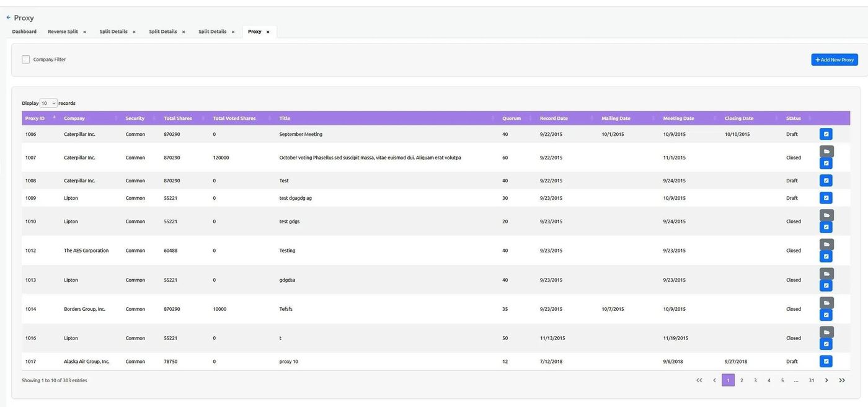Select page 2 in pagination
The width and height of the screenshot is (868, 407).
[x=742, y=380]
